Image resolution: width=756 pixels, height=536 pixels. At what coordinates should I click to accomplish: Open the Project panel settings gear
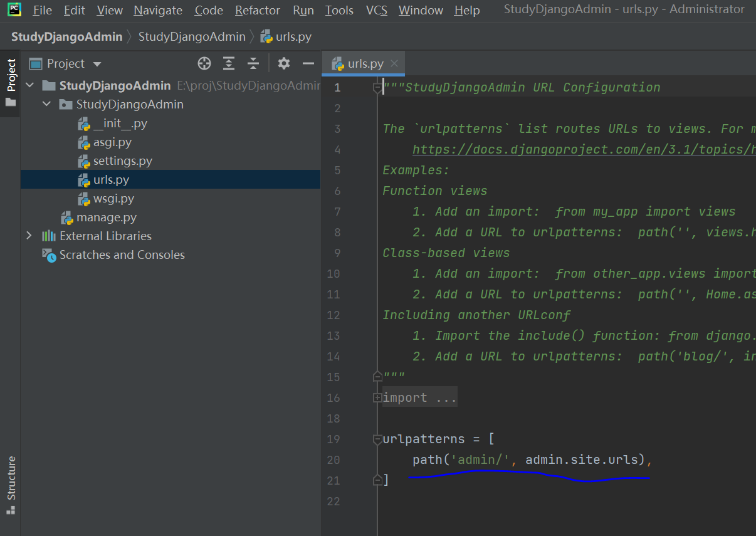(x=284, y=63)
